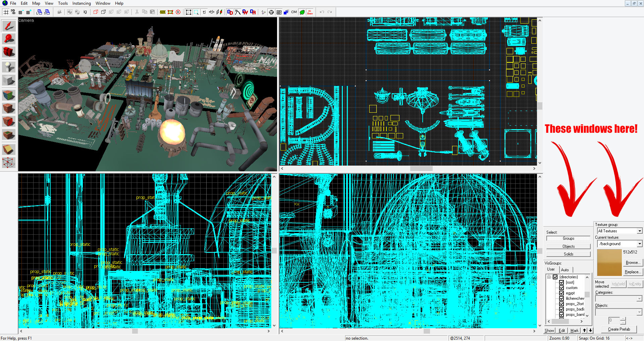This screenshot has width=644, height=341.
Task: Select the Apply Decals tool
Action: coord(9,121)
